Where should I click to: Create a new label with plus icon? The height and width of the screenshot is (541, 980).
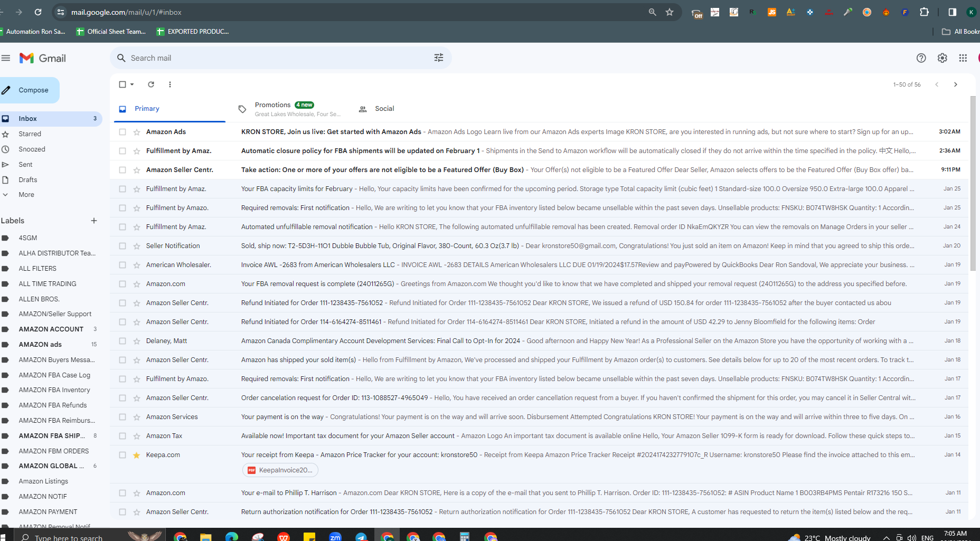94,221
